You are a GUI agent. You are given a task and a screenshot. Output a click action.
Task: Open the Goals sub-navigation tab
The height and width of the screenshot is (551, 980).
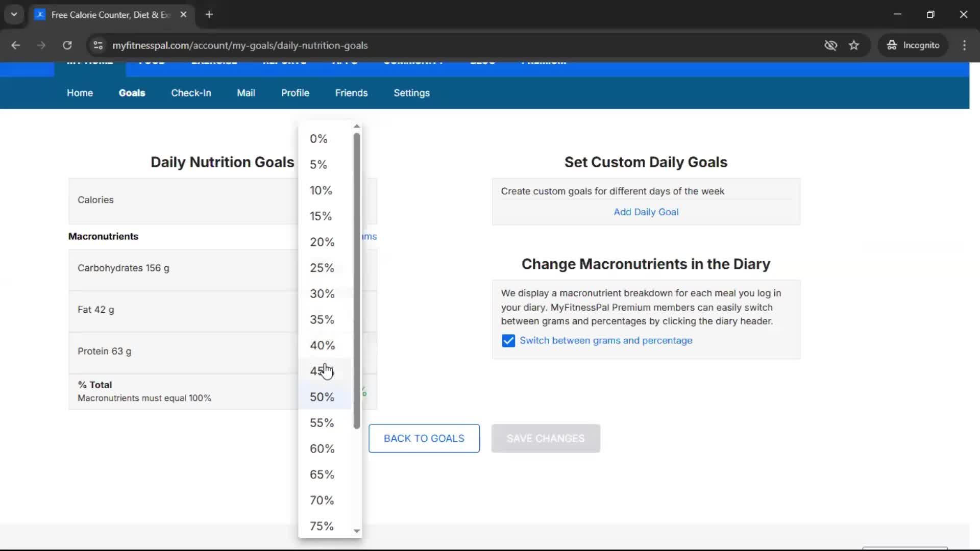click(x=132, y=93)
